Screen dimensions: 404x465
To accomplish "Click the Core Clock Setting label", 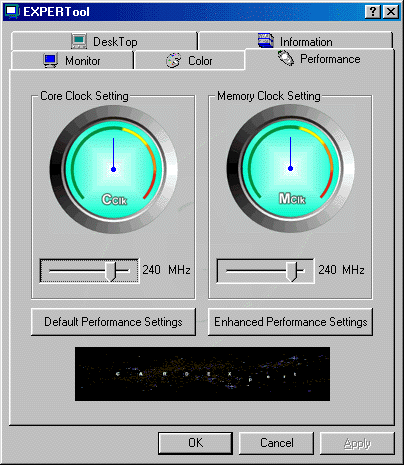I will 84,96.
